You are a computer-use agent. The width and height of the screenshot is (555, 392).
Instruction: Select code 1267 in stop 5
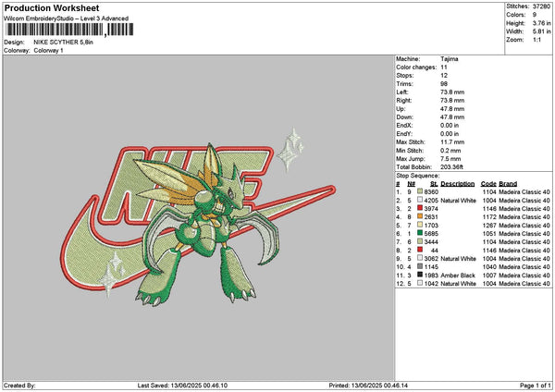tap(489, 226)
